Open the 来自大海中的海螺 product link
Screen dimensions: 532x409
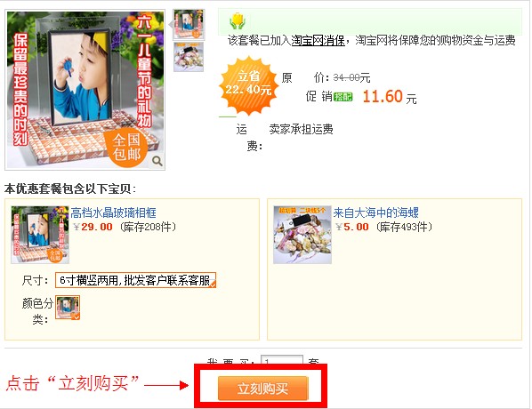(376, 213)
